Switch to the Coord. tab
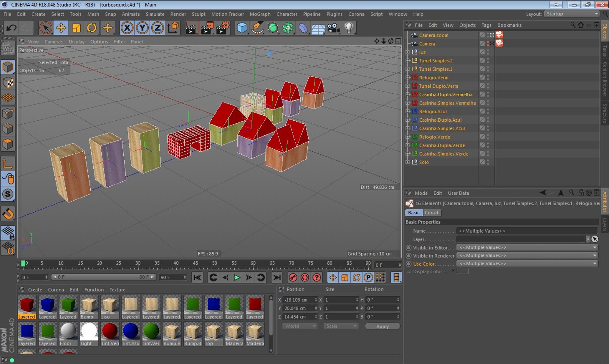The height and width of the screenshot is (364, 609). pyautogui.click(x=432, y=213)
